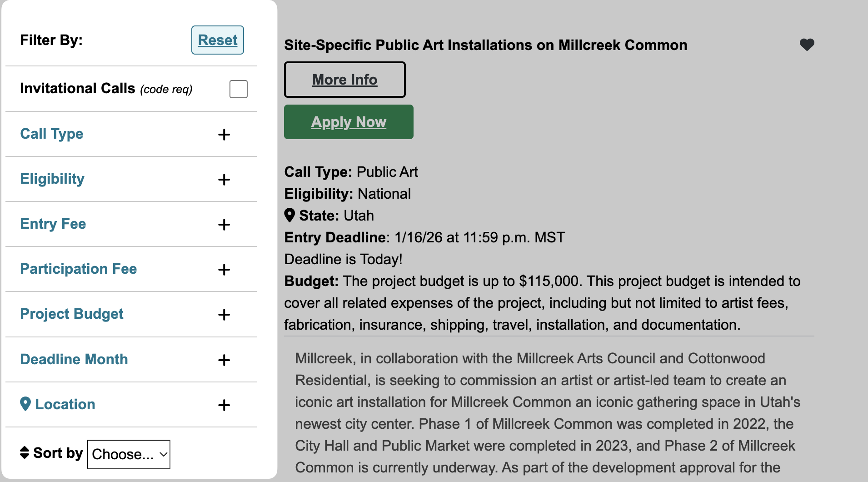Expand the Location filter plus icon
This screenshot has height=482, width=868.
224,405
